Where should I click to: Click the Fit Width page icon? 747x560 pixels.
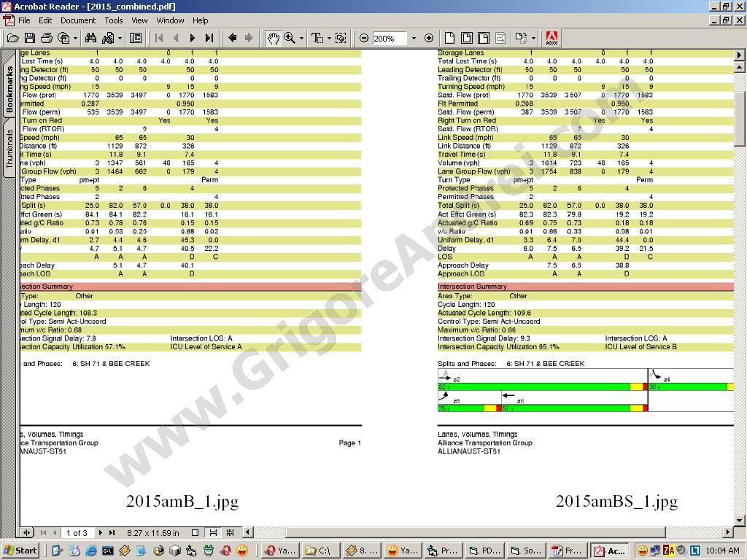click(484, 38)
